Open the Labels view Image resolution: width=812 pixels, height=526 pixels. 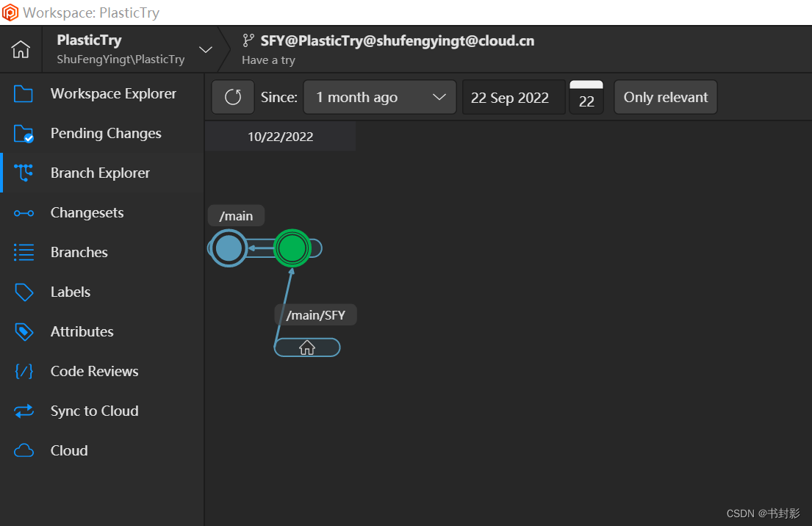[x=103, y=292]
